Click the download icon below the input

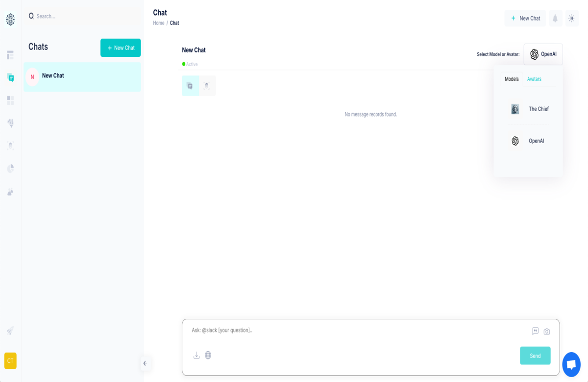[x=196, y=355]
